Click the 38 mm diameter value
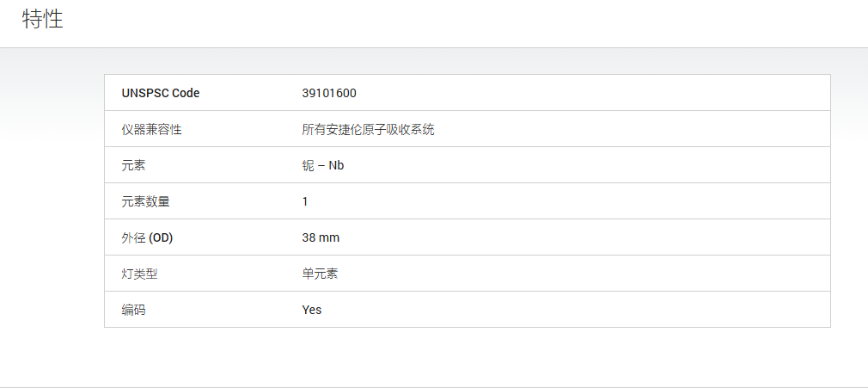 321,237
